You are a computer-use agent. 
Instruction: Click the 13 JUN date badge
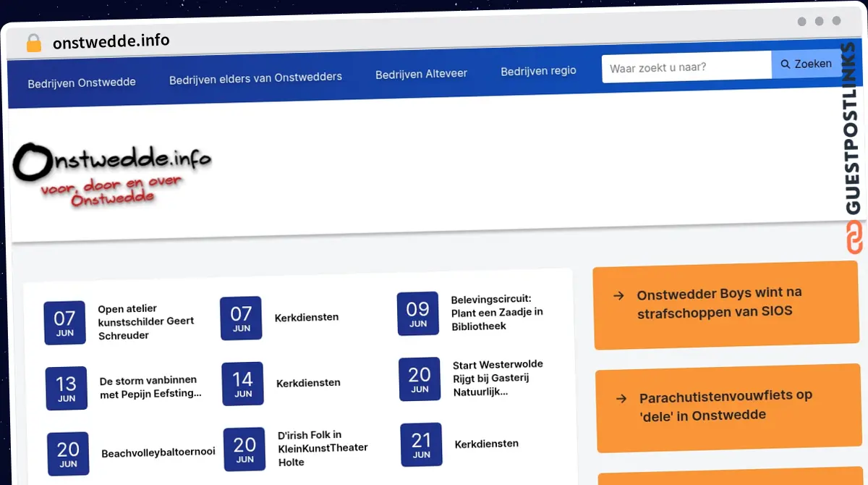66,389
